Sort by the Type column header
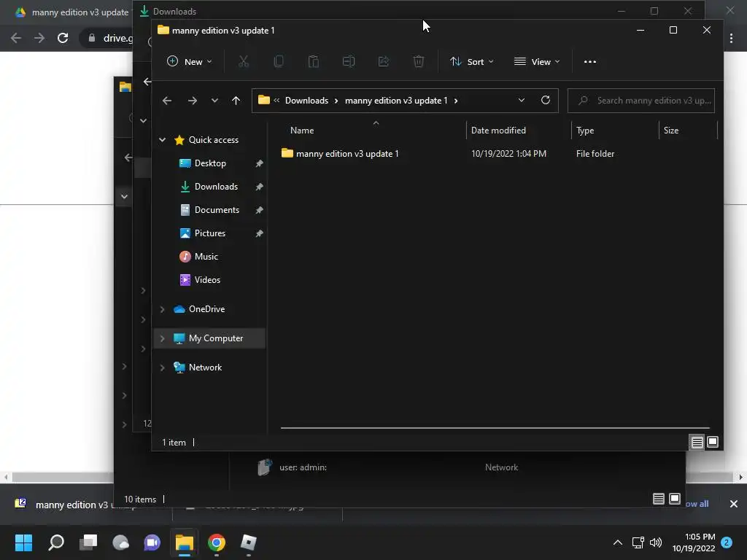This screenshot has width=747, height=560. click(x=584, y=130)
